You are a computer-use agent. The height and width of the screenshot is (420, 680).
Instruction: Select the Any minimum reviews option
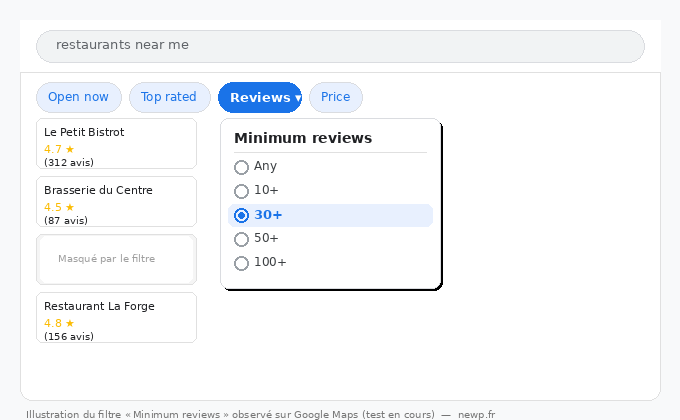(x=241, y=167)
